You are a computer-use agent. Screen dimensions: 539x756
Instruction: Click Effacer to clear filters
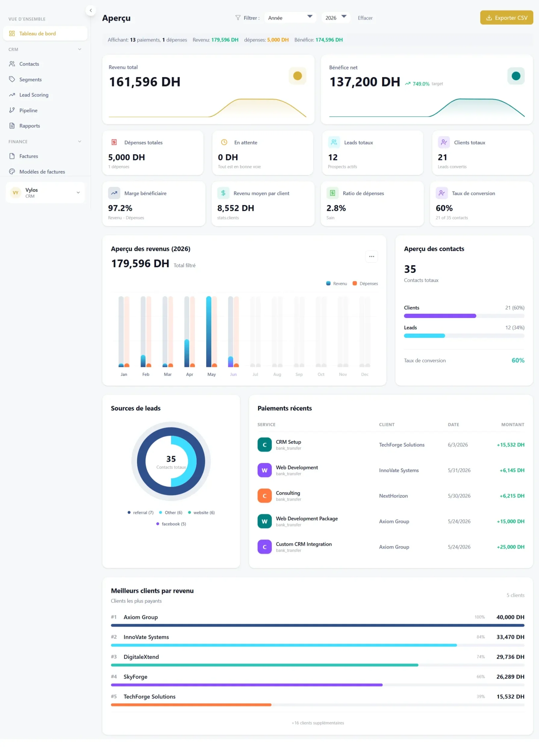point(365,18)
